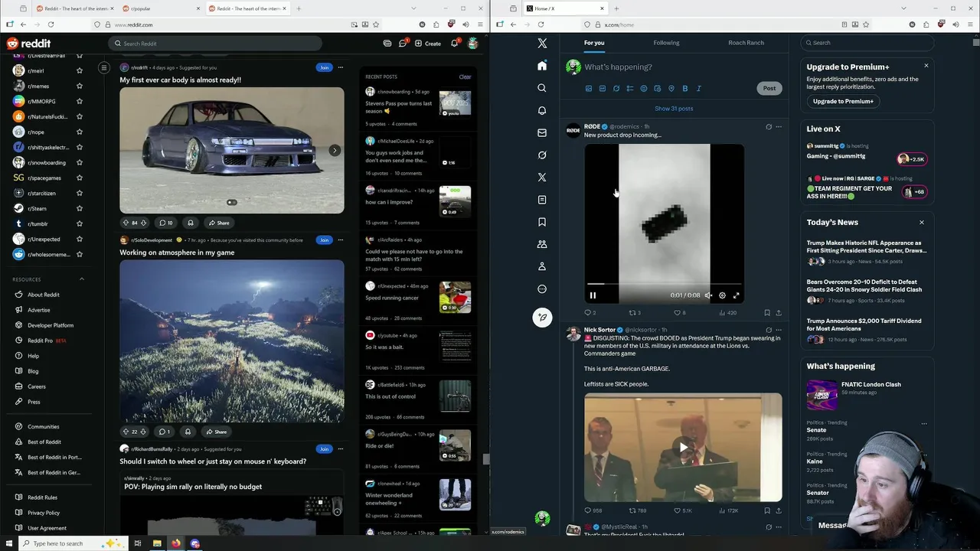980x551 pixels.
Task: Select the For you tab on X
Action: click(594, 43)
